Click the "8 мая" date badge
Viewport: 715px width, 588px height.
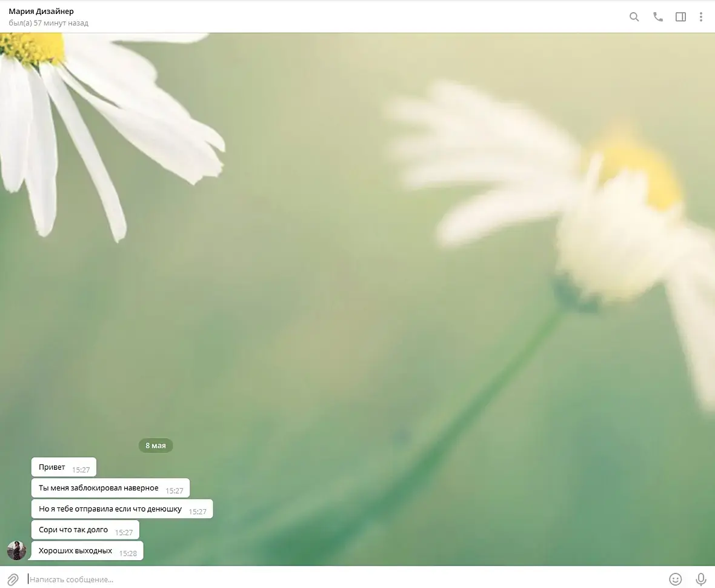(x=156, y=446)
